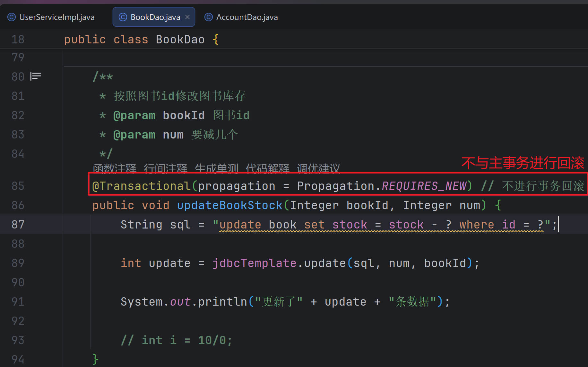The image size is (588, 367).
Task: Click the 行间注释 code lens link
Action: click(165, 168)
